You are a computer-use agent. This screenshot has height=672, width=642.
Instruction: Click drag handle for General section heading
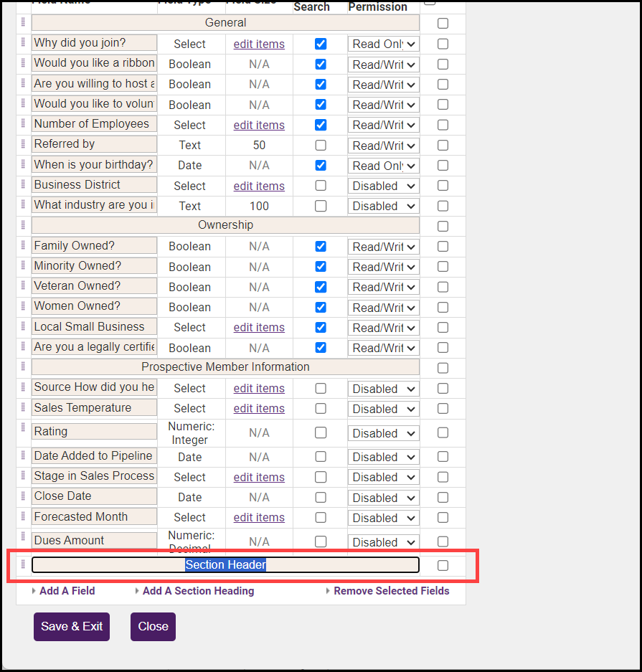click(23, 22)
